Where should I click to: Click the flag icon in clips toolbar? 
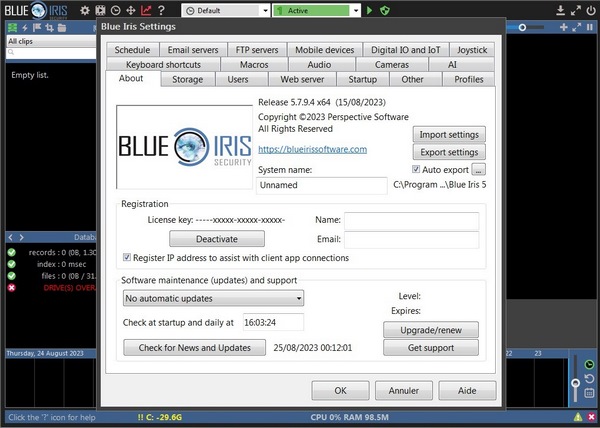[x=37, y=27]
